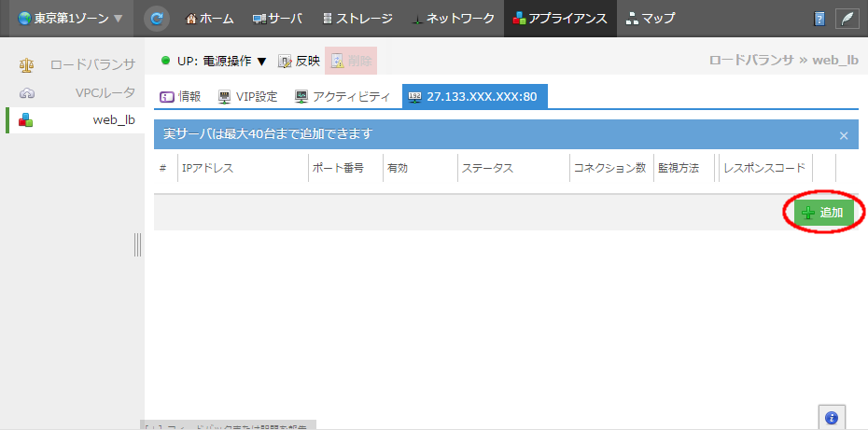Switch to the 情報 tab
The image size is (868, 430).
(180, 96)
